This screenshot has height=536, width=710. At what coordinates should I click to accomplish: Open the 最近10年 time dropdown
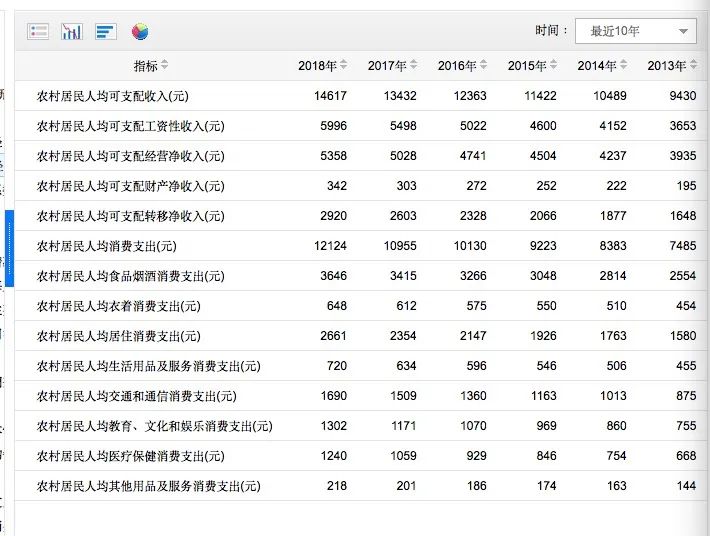click(x=636, y=31)
